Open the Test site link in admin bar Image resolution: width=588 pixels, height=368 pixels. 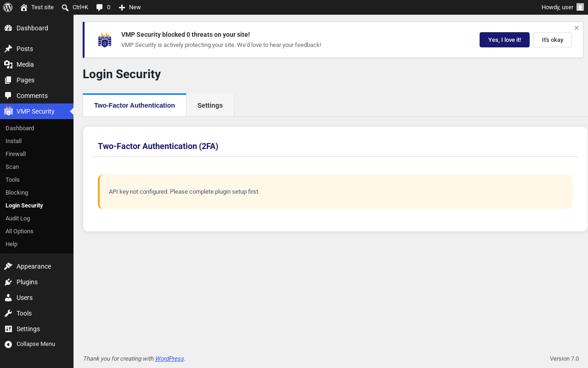(x=42, y=7)
